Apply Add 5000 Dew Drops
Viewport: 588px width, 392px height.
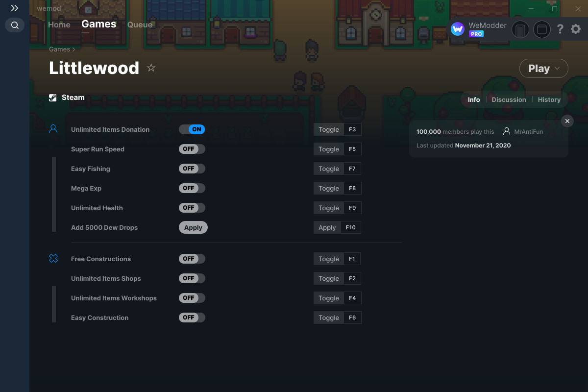(x=193, y=227)
